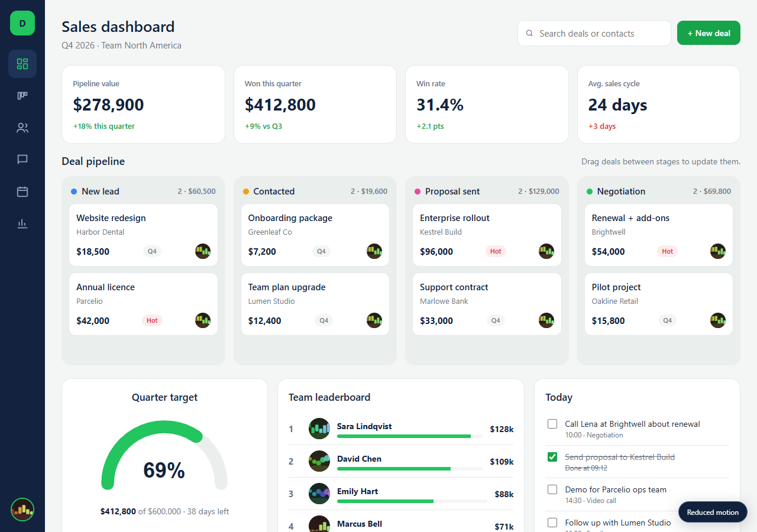This screenshot has width=757, height=532.
Task: Click the green D logo in sidebar
Action: click(22, 23)
